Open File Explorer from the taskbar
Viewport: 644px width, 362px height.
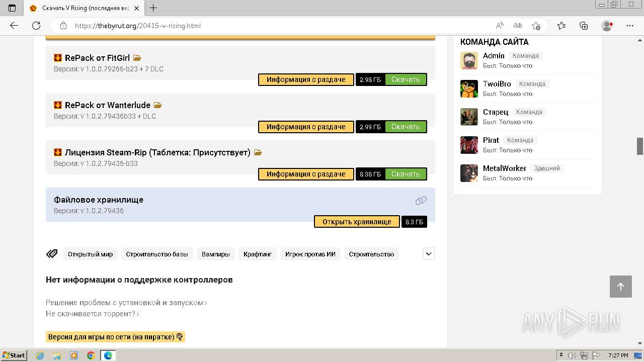[x=57, y=355]
